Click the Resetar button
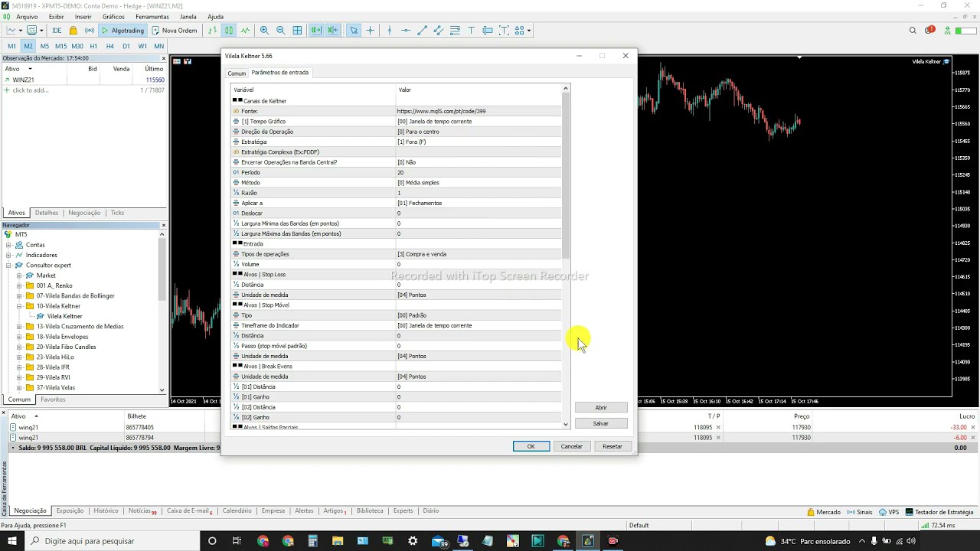Screen dimensions: 980x551 612,446
